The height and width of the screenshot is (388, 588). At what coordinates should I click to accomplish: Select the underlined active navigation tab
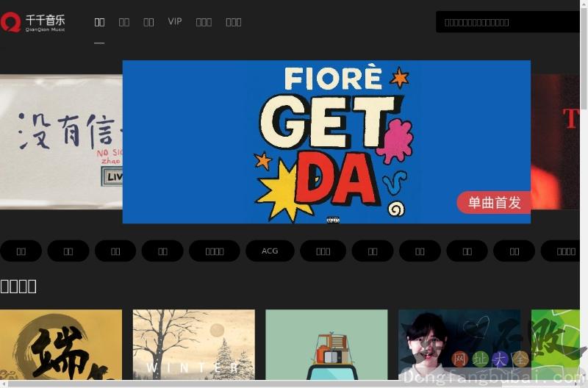[99, 22]
